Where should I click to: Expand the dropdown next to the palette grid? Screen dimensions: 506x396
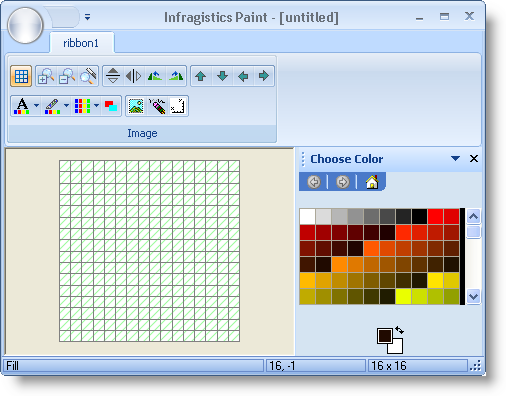[96, 106]
